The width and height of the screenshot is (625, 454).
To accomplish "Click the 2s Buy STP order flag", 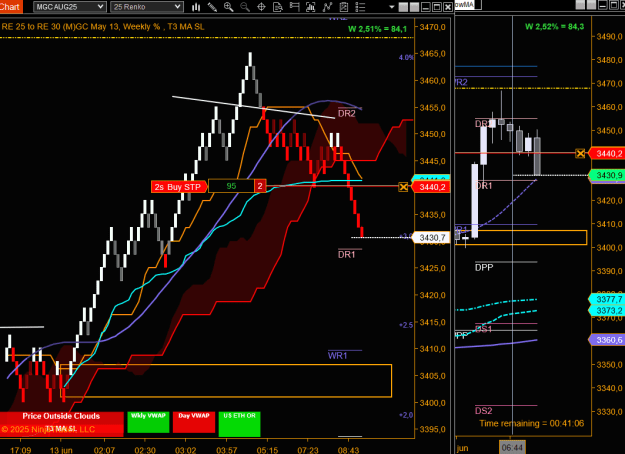I will [179, 187].
